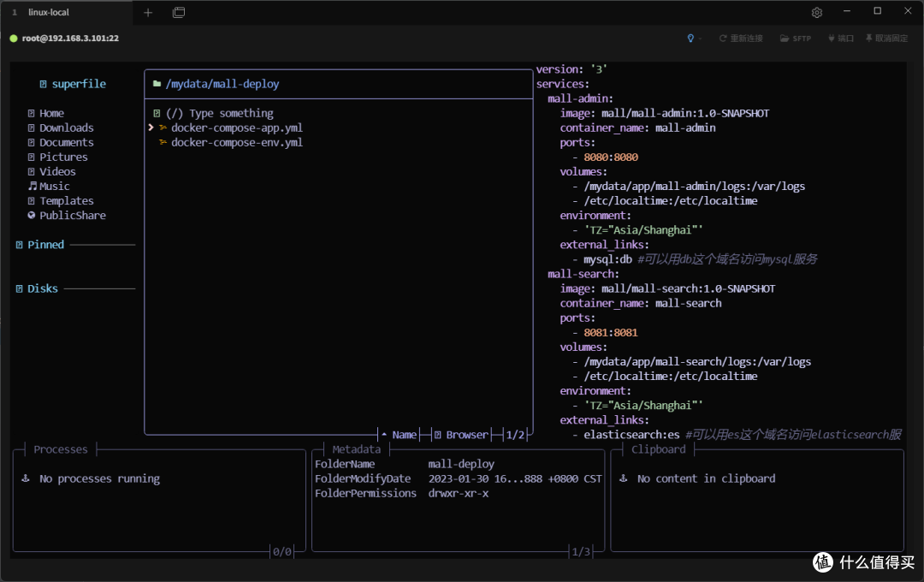Select docker-compose-env.yml file
The image size is (924, 582).
236,142
